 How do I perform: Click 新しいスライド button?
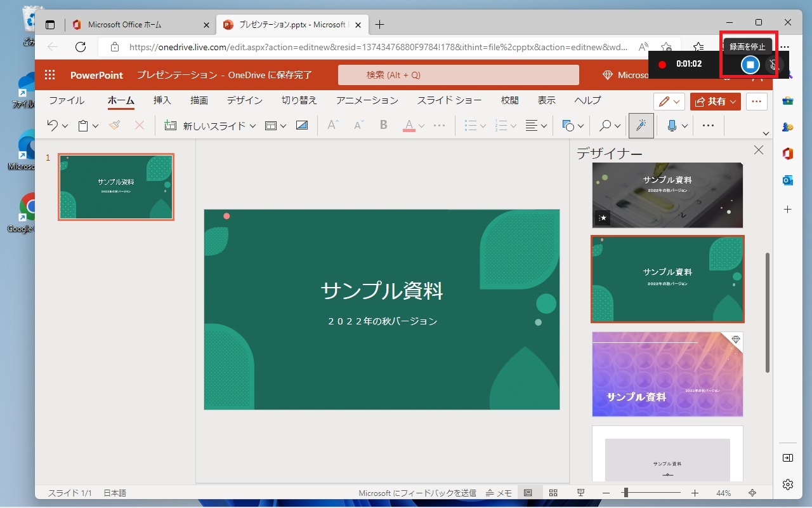[x=205, y=126]
